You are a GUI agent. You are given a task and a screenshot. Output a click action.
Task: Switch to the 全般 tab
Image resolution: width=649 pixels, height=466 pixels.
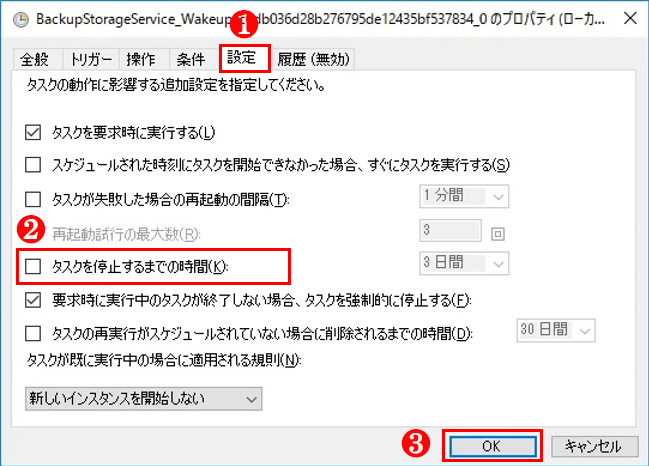click(x=35, y=60)
